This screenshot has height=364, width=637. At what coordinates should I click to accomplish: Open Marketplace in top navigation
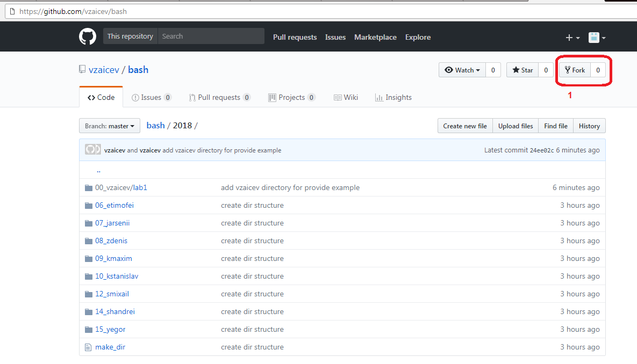pos(375,37)
